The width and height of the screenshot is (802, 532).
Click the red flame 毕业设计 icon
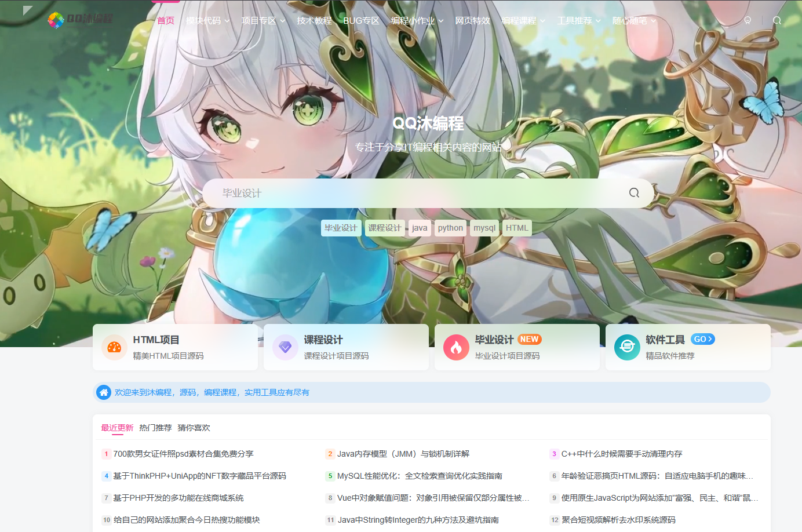point(456,347)
